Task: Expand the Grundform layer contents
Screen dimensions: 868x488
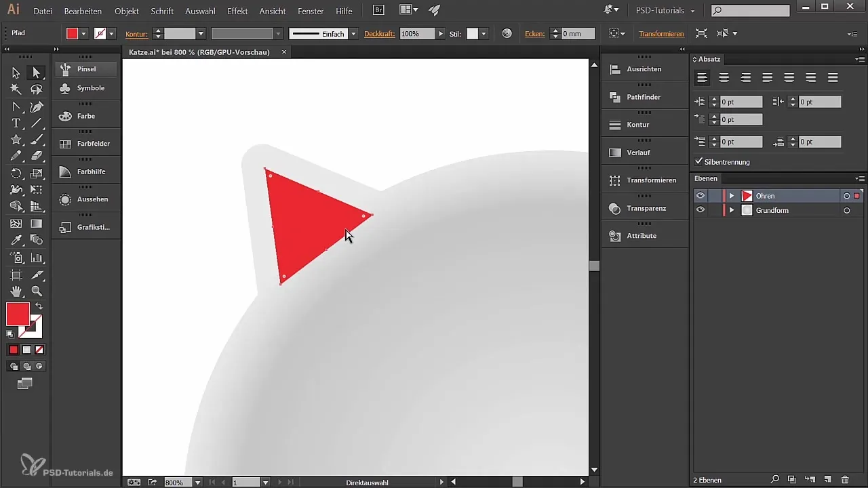Action: tap(731, 210)
